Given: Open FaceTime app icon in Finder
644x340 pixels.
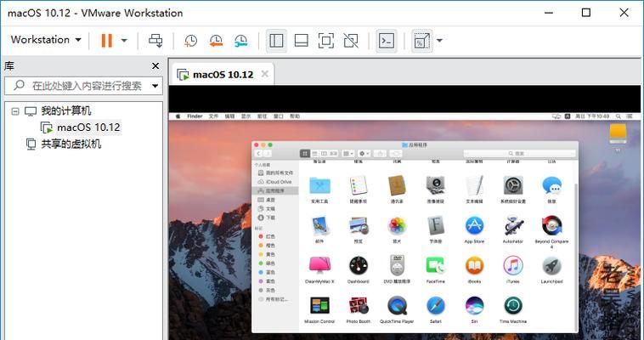Looking at the screenshot, I should click(435, 265).
